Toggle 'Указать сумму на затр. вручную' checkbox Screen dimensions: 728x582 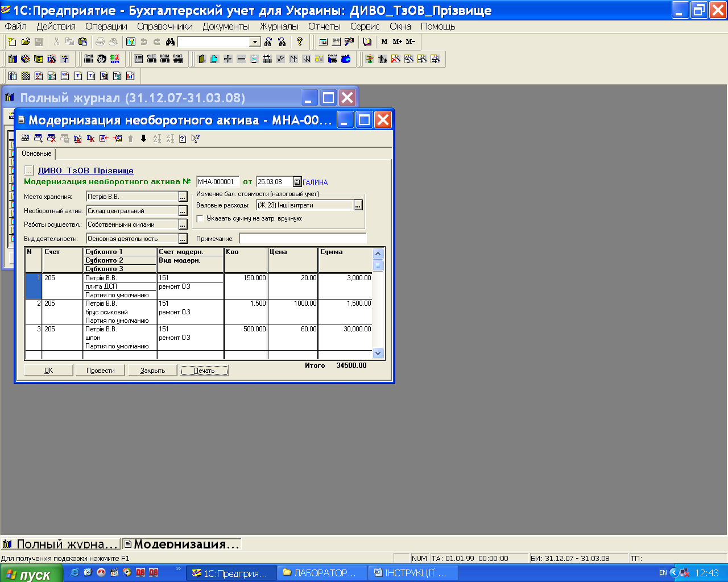click(200, 218)
